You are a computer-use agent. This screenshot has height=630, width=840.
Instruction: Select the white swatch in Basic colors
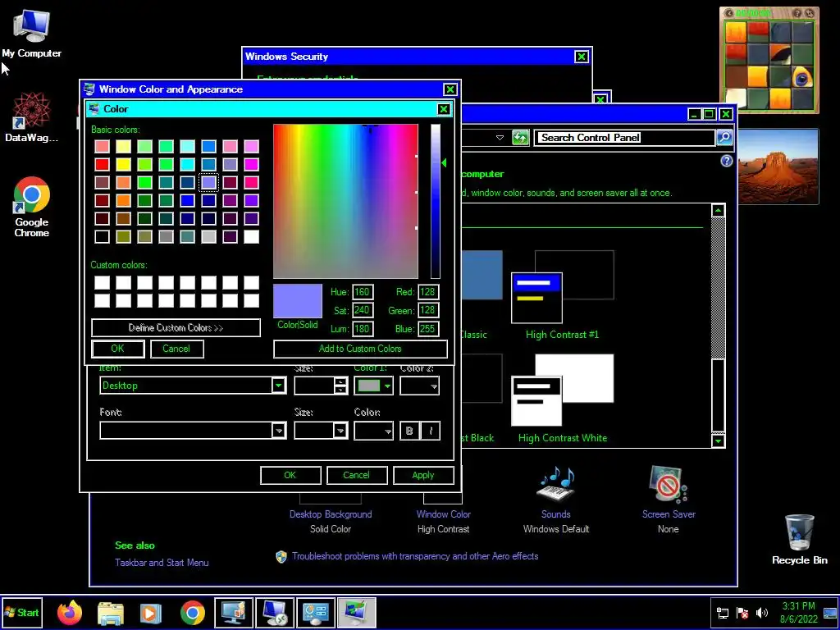click(251, 236)
